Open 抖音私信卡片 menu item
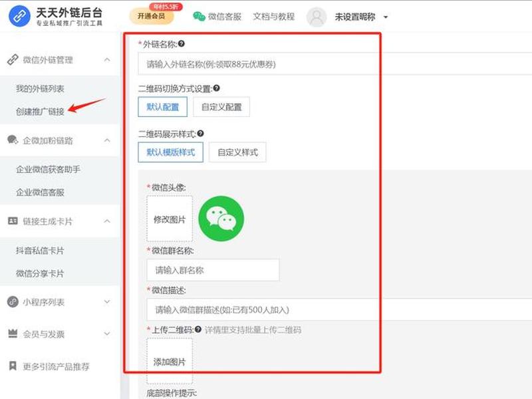Screen dimensions: 532x399 coord(40,251)
